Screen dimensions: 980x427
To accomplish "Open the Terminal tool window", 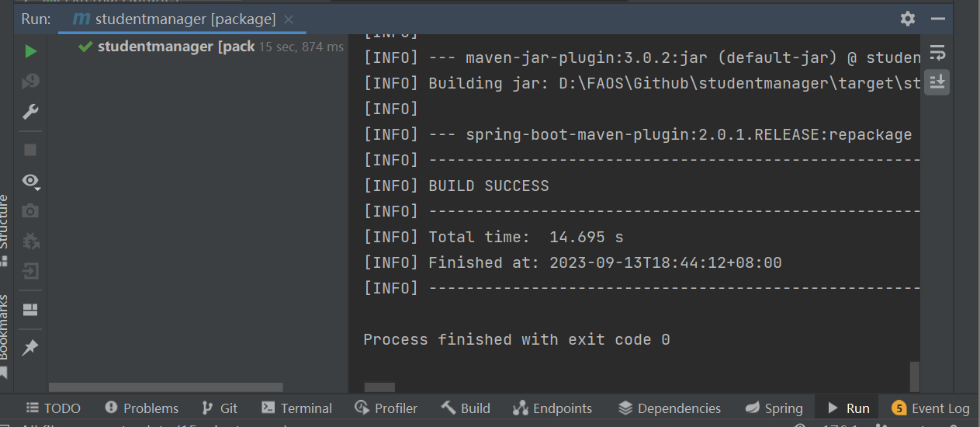I will 297,408.
